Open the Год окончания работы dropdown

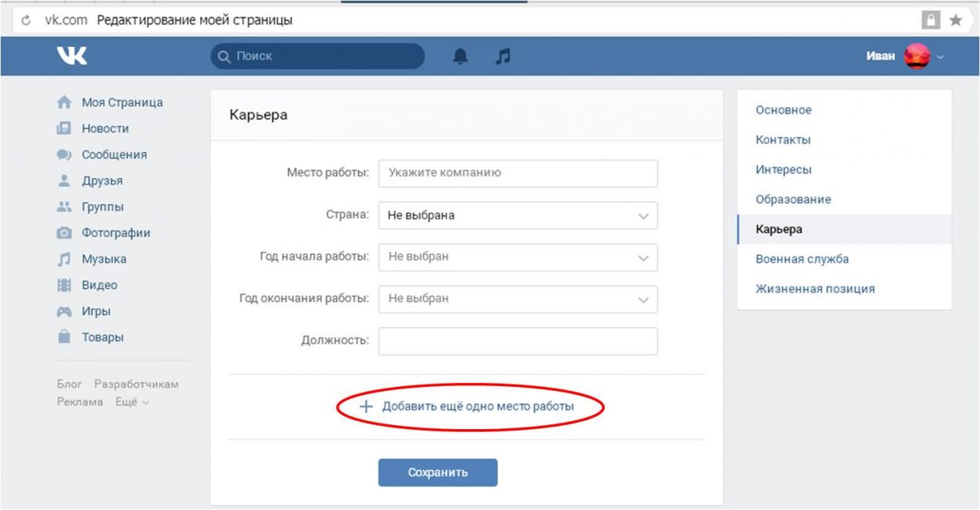[x=517, y=299]
